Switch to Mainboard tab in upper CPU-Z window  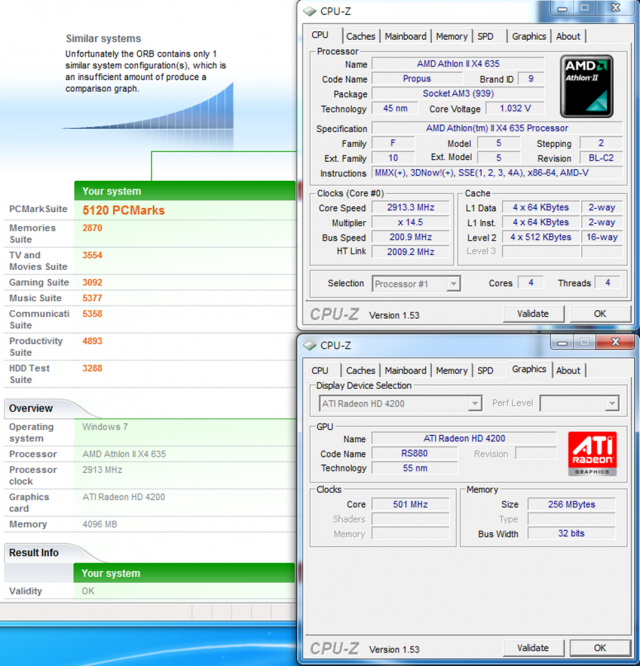pyautogui.click(x=405, y=37)
